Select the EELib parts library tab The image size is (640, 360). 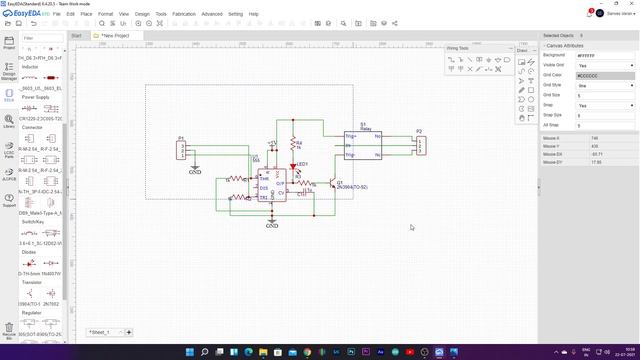point(9,96)
